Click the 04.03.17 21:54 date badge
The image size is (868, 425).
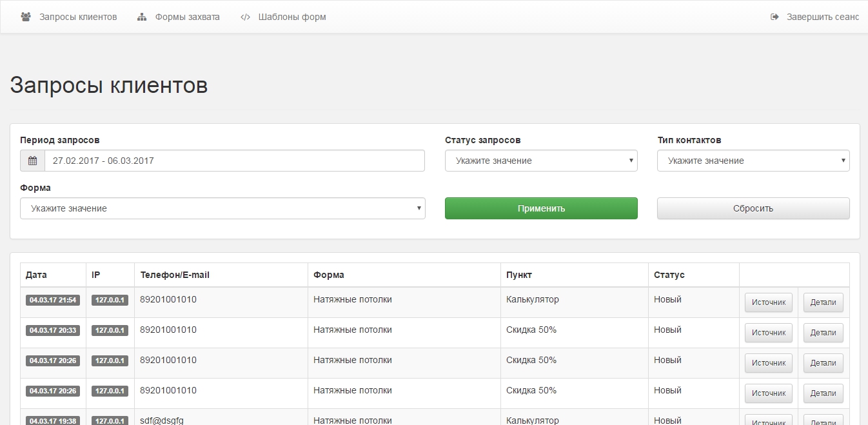pyautogui.click(x=53, y=300)
